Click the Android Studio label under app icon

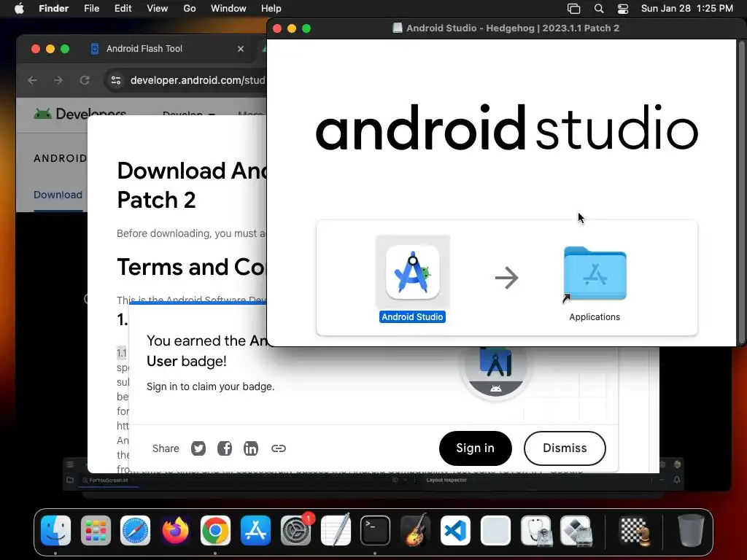412,316
